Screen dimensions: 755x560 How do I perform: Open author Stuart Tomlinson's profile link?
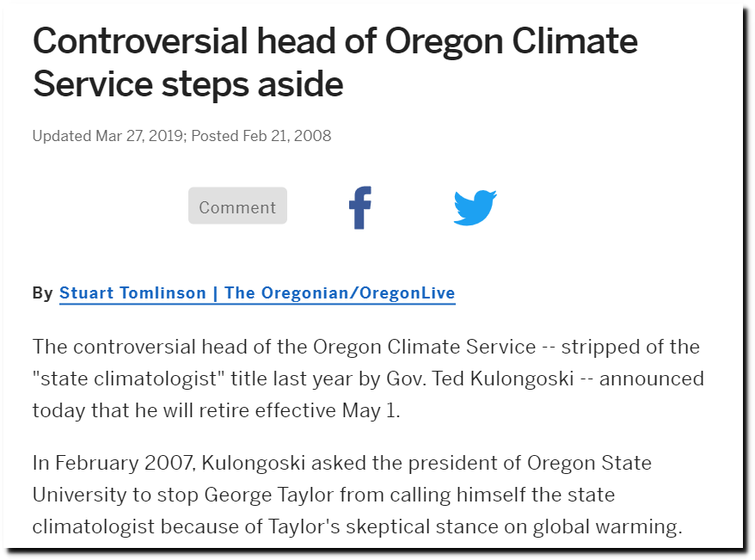tap(132, 292)
